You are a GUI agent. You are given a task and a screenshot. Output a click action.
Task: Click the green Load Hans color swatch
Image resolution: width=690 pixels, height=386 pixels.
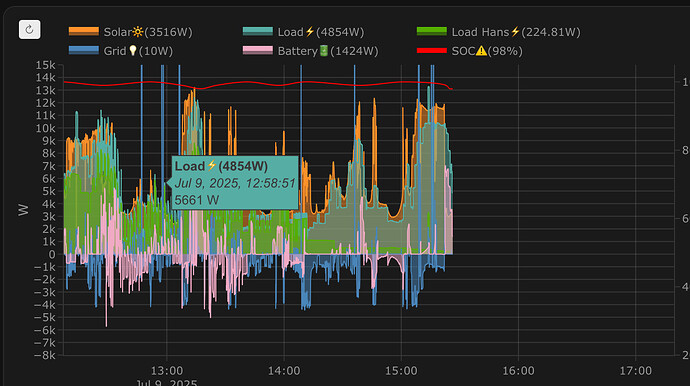(x=432, y=31)
